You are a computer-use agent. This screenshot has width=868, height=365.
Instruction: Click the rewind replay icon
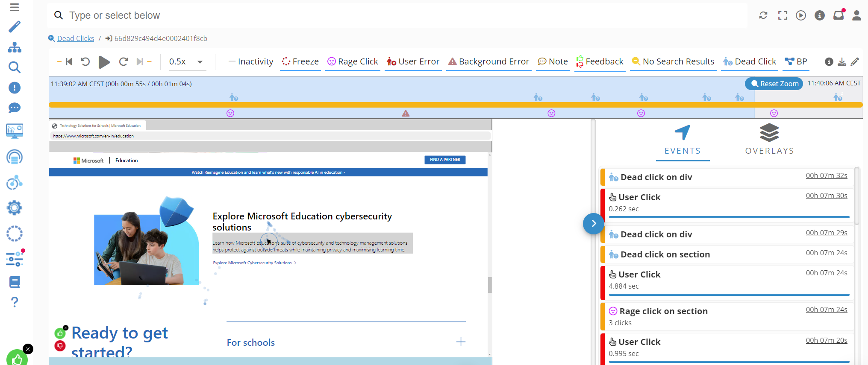[x=85, y=62]
